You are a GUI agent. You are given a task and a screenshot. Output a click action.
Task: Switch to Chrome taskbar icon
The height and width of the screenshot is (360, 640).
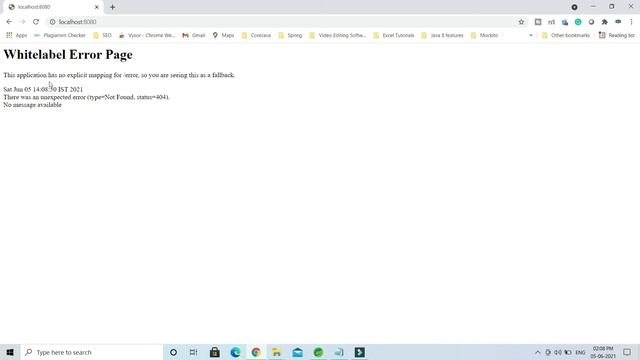click(256, 352)
